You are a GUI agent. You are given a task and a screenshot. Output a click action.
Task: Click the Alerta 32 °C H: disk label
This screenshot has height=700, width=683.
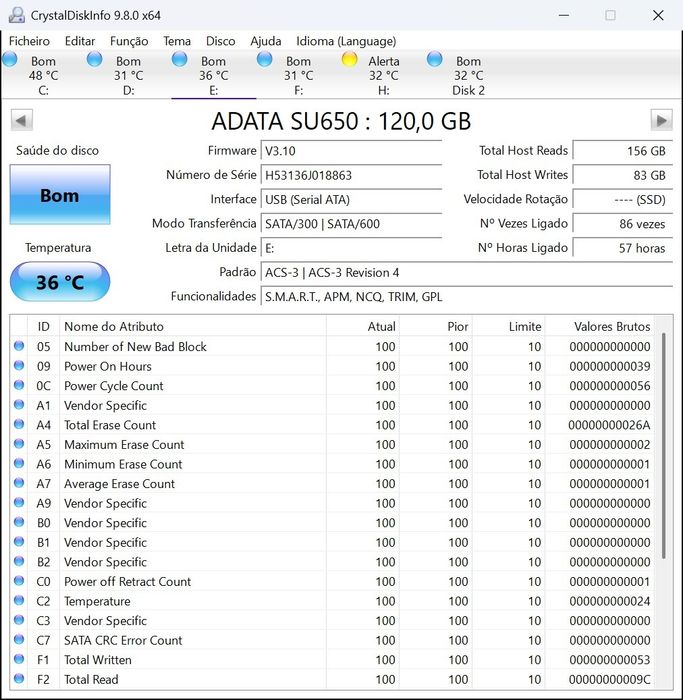[383, 75]
